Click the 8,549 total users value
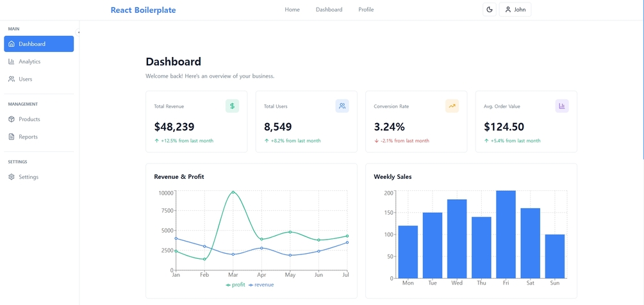 tap(278, 127)
